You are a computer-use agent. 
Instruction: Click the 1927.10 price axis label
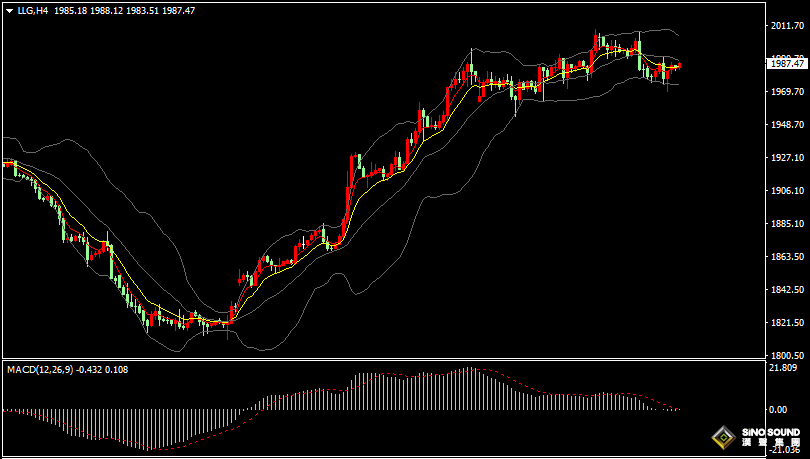[x=787, y=158]
